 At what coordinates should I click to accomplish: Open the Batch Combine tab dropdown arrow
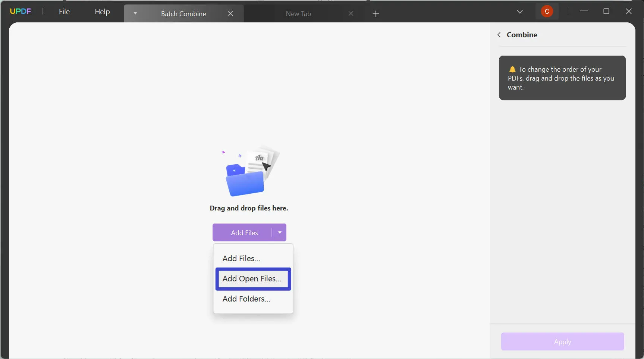point(135,13)
